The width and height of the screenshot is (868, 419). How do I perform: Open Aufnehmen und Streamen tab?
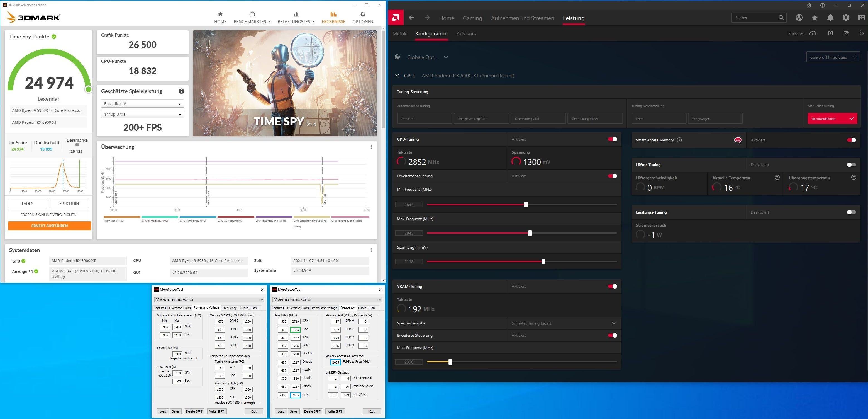pos(522,18)
